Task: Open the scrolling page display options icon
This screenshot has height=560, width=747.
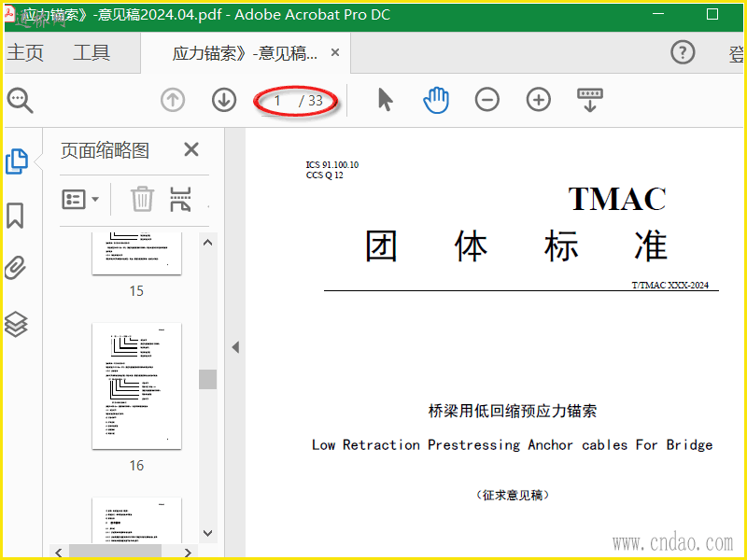Action: point(590,100)
